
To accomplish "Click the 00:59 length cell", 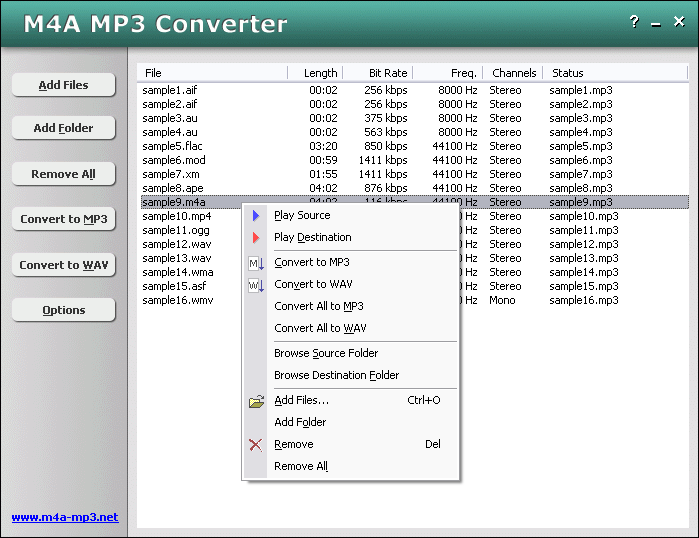I will (323, 160).
